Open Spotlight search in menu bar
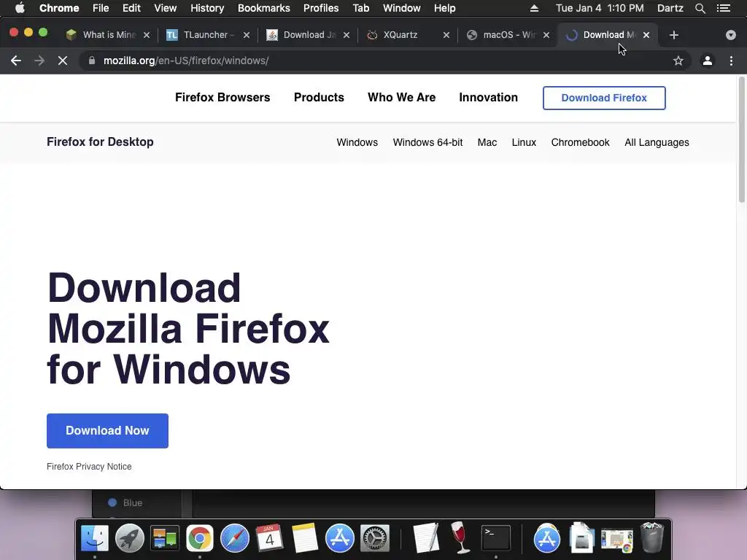This screenshot has width=747, height=560. [x=700, y=8]
